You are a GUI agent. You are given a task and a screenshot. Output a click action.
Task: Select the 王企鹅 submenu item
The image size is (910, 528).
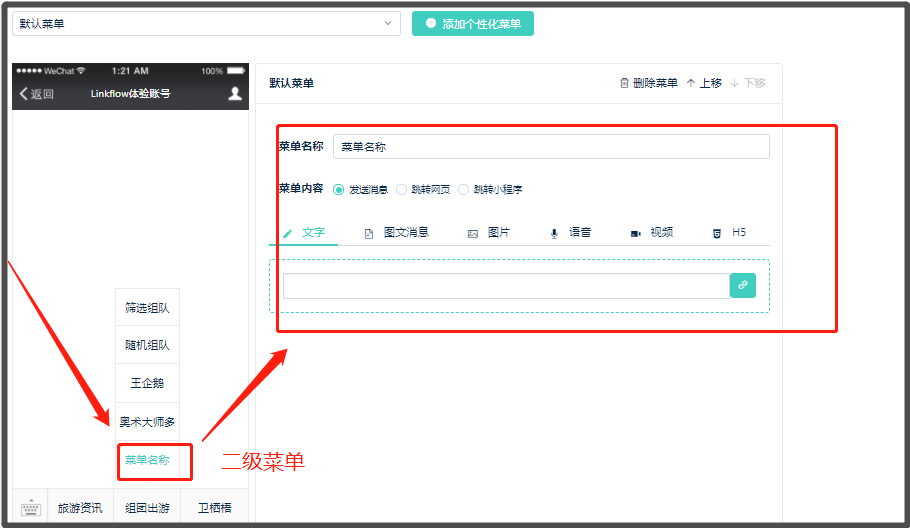click(147, 383)
